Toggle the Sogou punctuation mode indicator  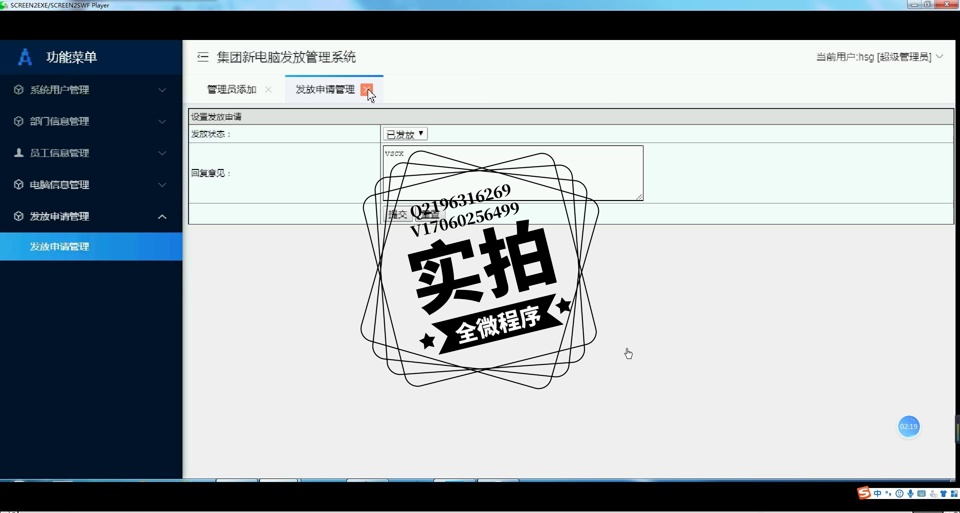pos(888,494)
